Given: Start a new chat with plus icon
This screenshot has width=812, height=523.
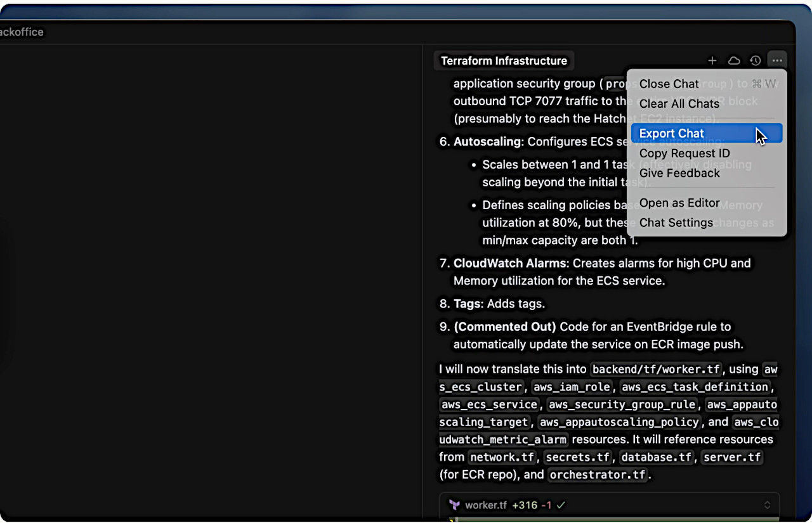Looking at the screenshot, I should point(712,61).
